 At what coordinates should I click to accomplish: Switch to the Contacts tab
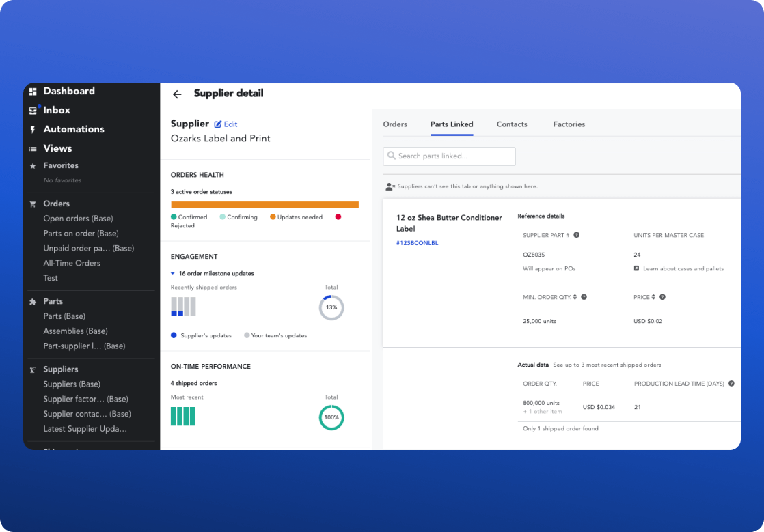[512, 124]
